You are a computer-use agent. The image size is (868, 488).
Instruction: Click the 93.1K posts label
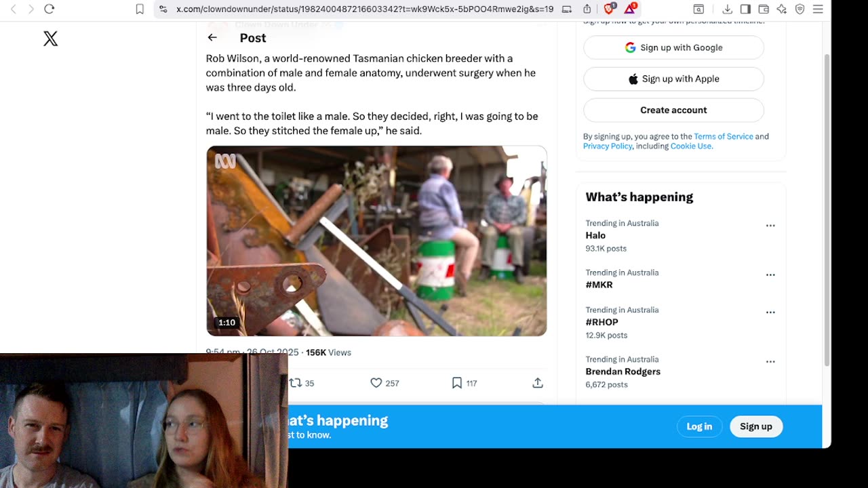click(x=606, y=248)
